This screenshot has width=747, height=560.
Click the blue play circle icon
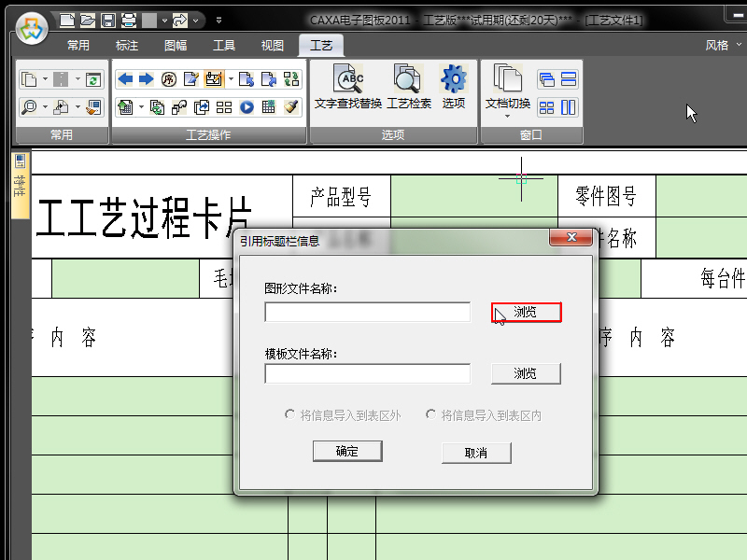point(247,107)
